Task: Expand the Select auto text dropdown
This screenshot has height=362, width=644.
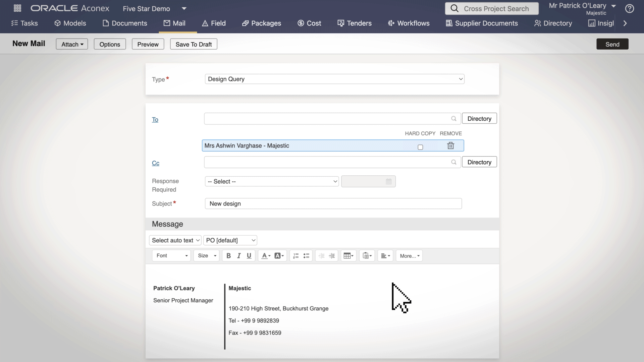Action: 175,240
